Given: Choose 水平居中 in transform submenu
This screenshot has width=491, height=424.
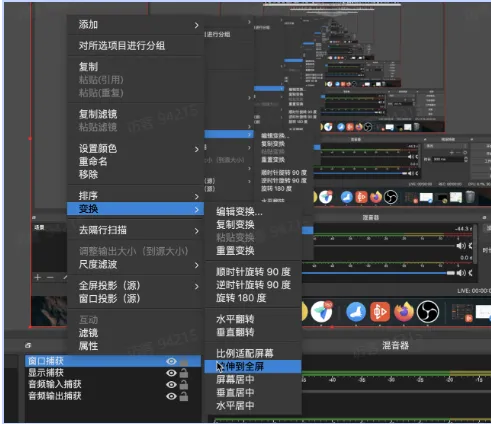Looking at the screenshot, I should [235, 406].
